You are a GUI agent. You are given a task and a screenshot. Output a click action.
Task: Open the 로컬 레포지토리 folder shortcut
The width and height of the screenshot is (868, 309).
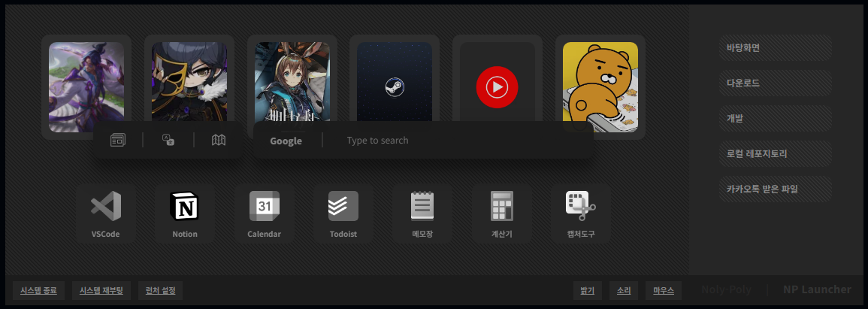[775, 154]
